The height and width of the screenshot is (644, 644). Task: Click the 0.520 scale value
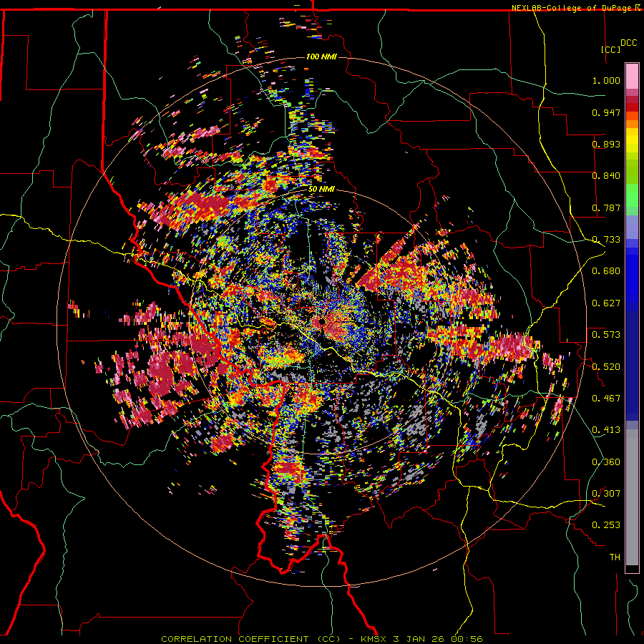606,367
